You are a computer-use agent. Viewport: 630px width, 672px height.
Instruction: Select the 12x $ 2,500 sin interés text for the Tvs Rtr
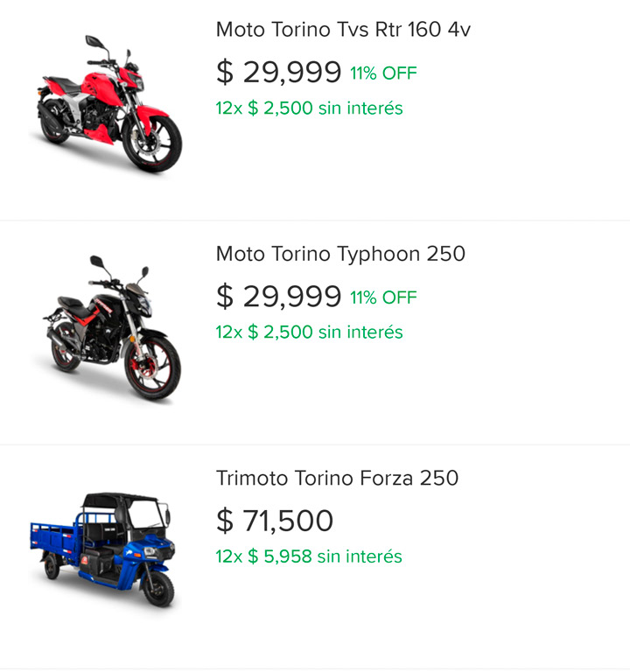click(x=309, y=108)
